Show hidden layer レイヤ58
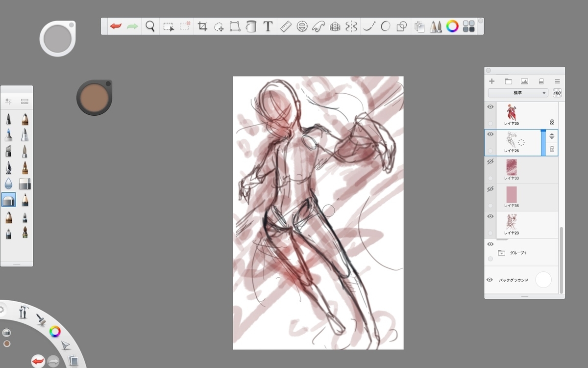 coord(490,189)
